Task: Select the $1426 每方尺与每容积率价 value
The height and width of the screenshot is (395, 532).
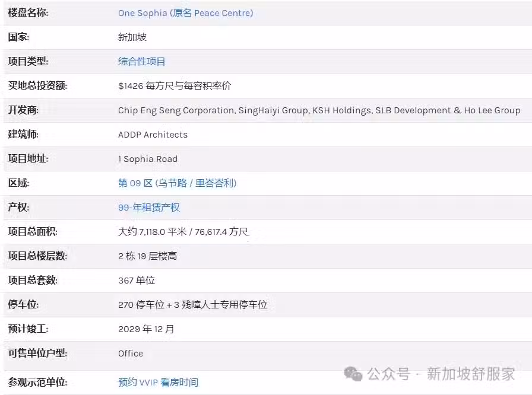Action: click(x=175, y=86)
